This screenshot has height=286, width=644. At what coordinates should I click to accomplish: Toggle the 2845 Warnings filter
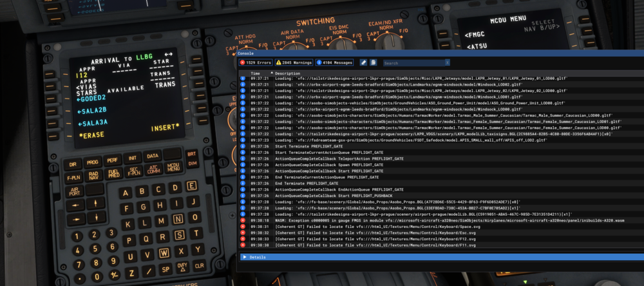click(x=294, y=62)
